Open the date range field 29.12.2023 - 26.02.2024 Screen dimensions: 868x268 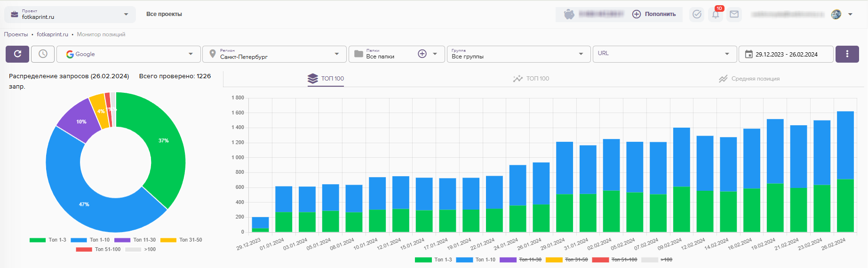pos(786,54)
